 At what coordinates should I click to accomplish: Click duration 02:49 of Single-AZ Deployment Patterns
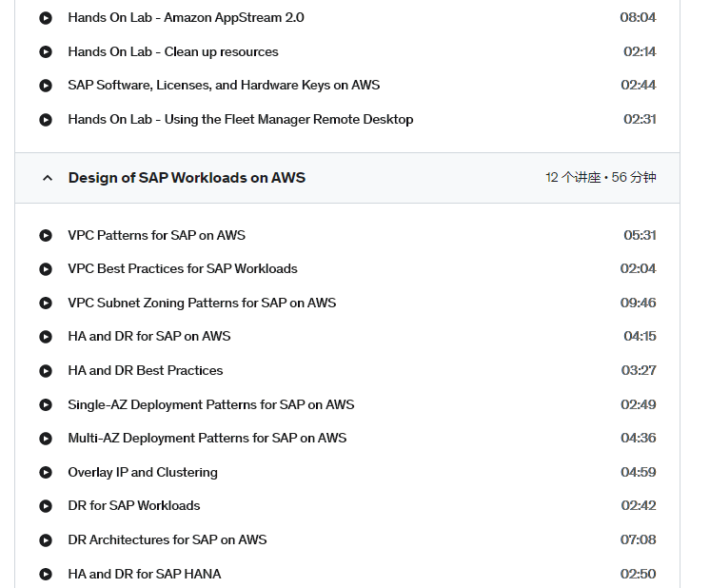[x=638, y=404]
